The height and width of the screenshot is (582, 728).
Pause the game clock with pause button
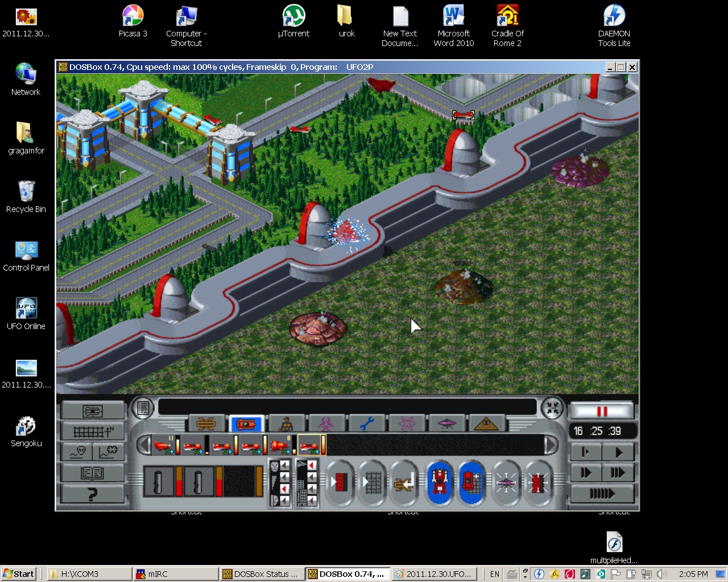602,409
